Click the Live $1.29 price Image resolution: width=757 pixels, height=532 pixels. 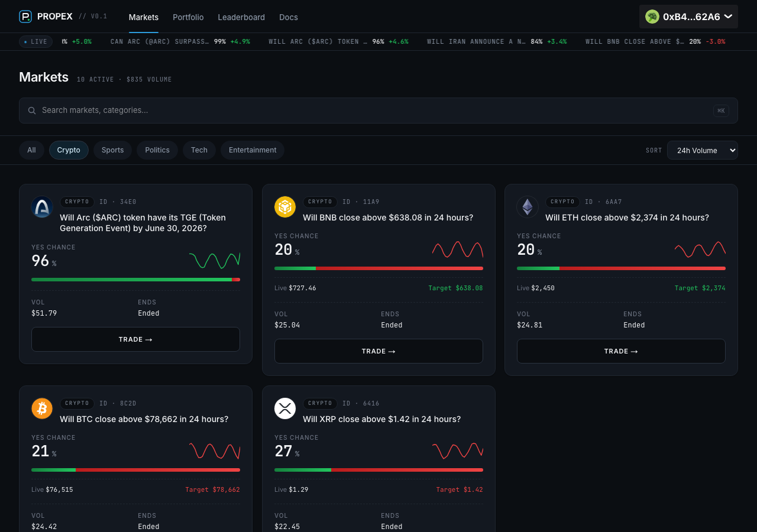[x=291, y=490]
